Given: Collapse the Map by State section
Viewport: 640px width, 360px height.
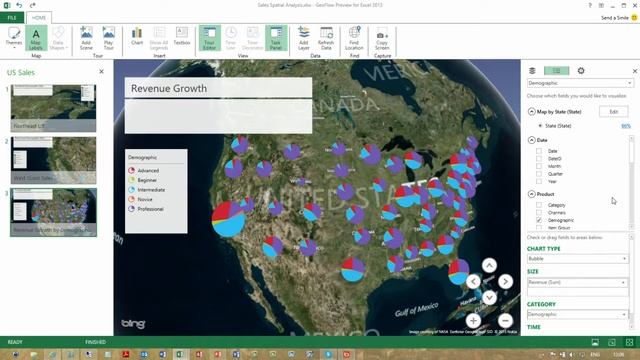Looking at the screenshot, I should (531, 111).
